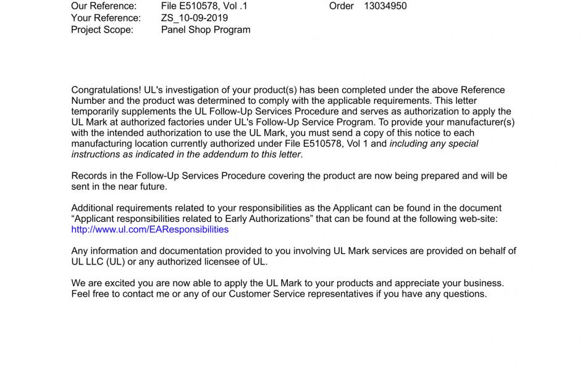Click the order number 13034950
588x367 pixels.
[385, 6]
